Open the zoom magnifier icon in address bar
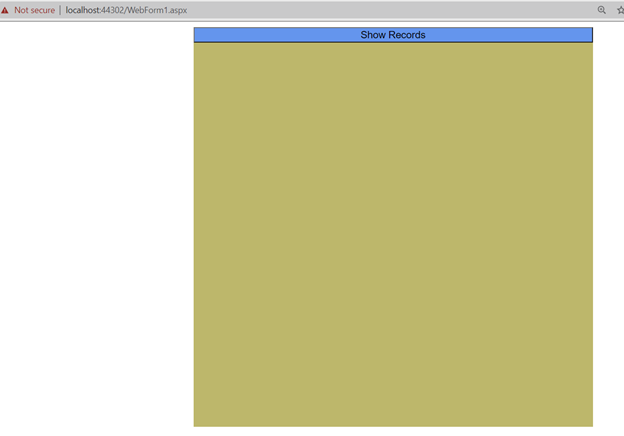The width and height of the screenshot is (624, 436). 602,10
